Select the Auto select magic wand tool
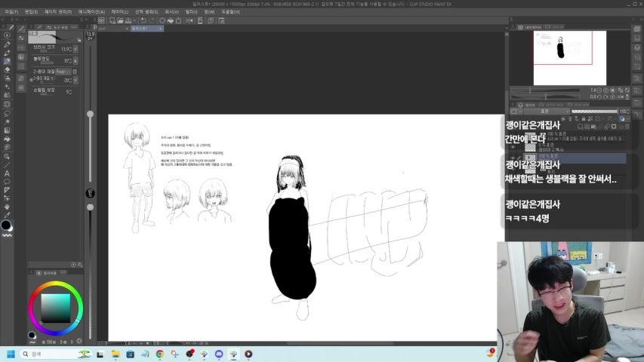 click(x=7, y=122)
